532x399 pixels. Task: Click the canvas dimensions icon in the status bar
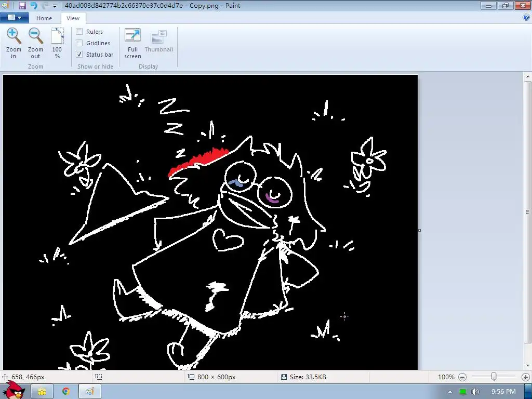pos(191,377)
